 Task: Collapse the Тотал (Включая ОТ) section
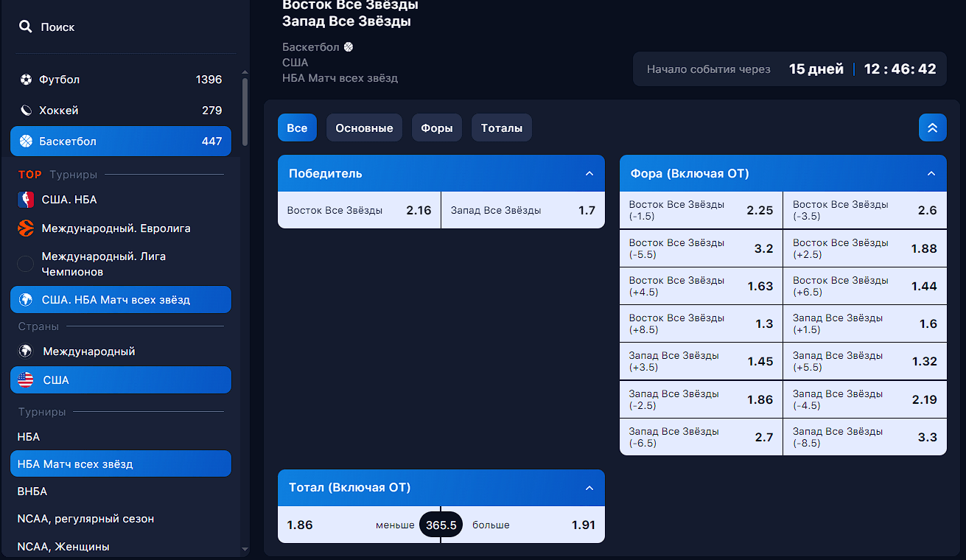click(x=589, y=488)
